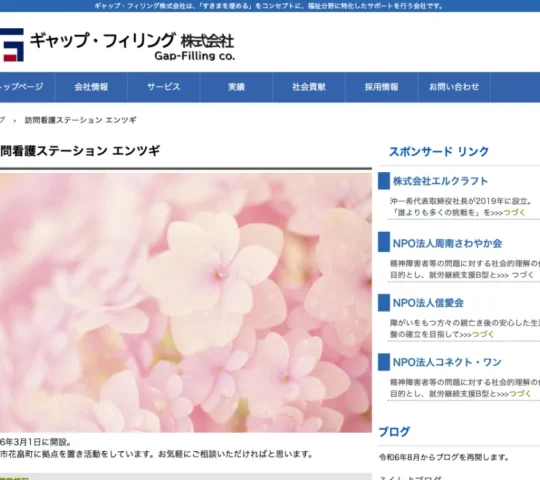The height and width of the screenshot is (480, 540).
Task: Open the NPO法人コネクト・ワン link
Action: [447, 362]
